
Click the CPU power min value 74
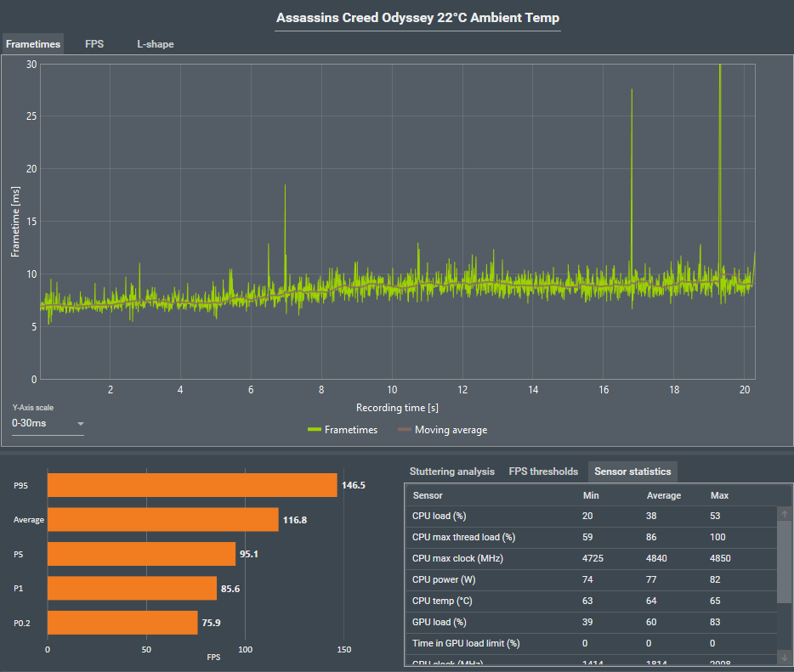click(587, 580)
